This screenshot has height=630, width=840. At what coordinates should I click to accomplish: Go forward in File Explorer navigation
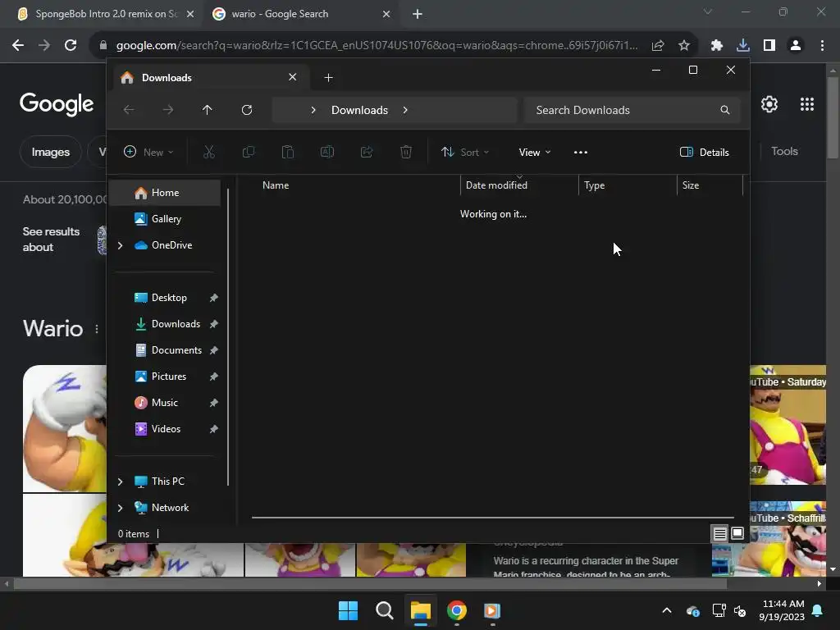(x=168, y=110)
